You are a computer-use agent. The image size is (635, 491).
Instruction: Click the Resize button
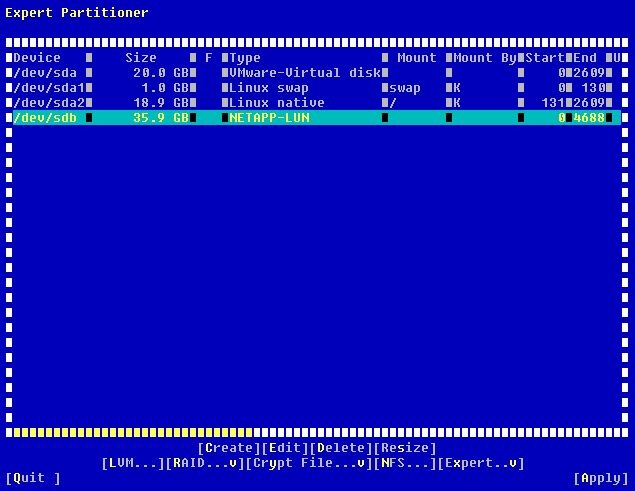pyautogui.click(x=405, y=448)
